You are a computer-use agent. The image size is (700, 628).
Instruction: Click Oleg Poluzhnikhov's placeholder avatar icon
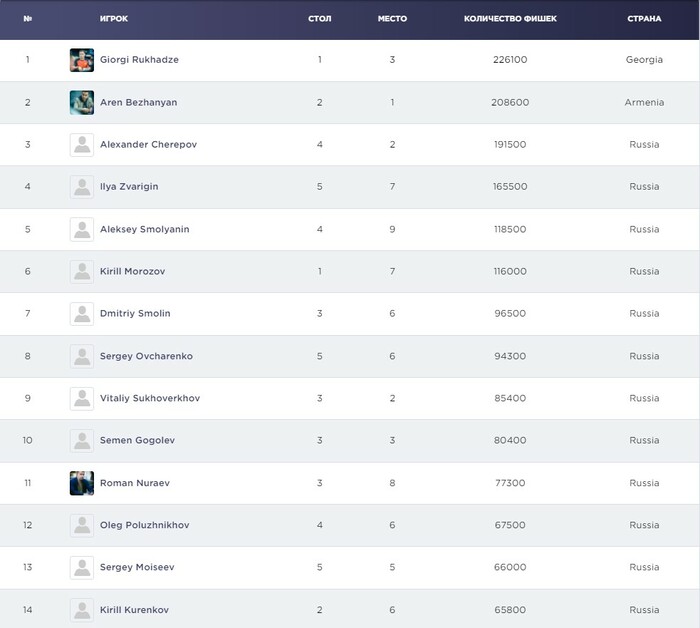coord(82,525)
